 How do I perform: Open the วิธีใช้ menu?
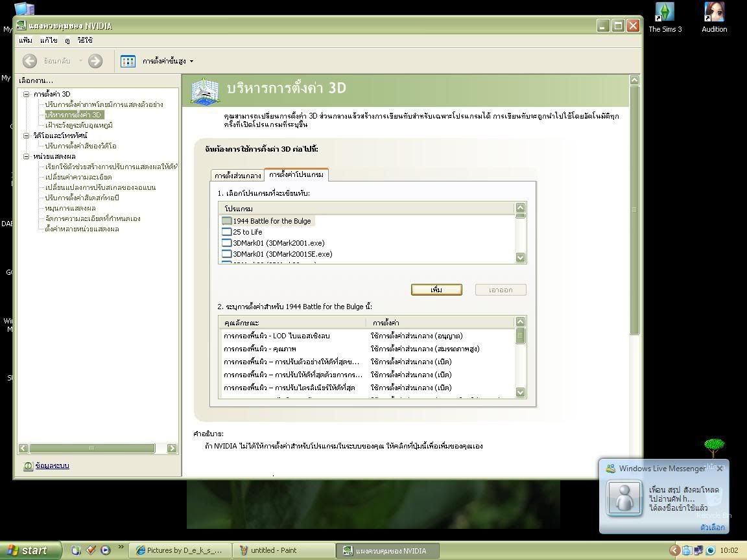[x=85, y=40]
